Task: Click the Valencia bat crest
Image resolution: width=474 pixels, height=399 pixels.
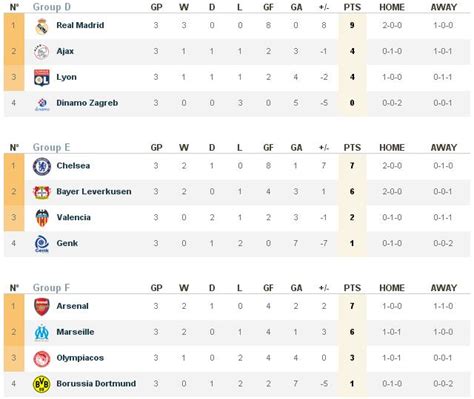Action: pyautogui.click(x=42, y=218)
